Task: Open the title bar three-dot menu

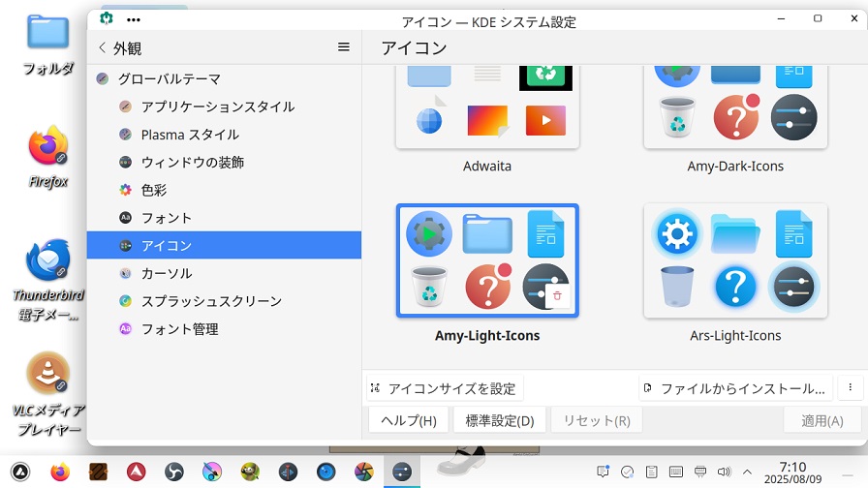Action: coord(134,19)
